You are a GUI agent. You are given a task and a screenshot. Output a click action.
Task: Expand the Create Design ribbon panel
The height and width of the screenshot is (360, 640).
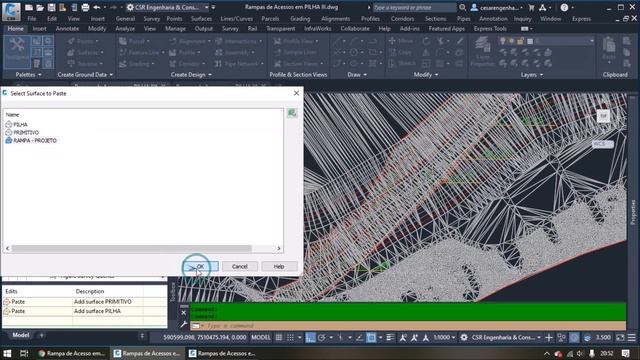(x=191, y=75)
